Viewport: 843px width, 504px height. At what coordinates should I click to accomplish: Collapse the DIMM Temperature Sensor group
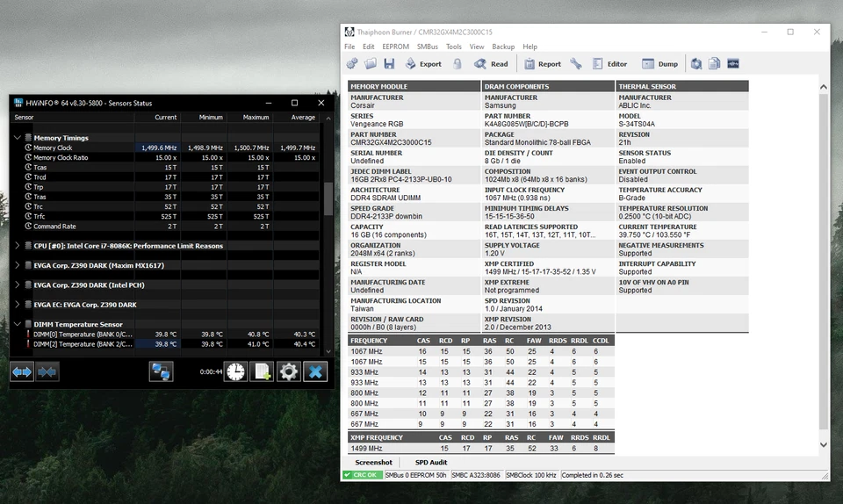tap(18, 324)
